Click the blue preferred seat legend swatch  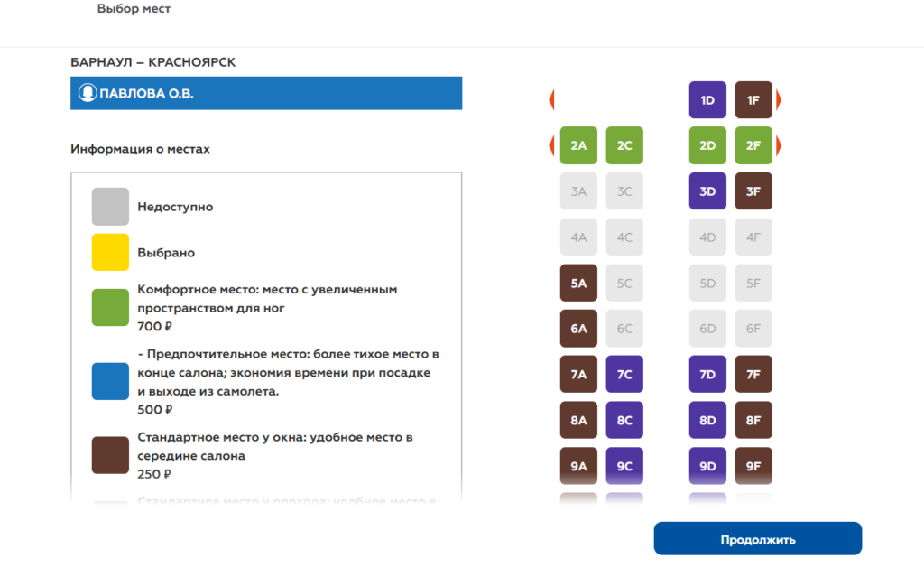tap(110, 381)
